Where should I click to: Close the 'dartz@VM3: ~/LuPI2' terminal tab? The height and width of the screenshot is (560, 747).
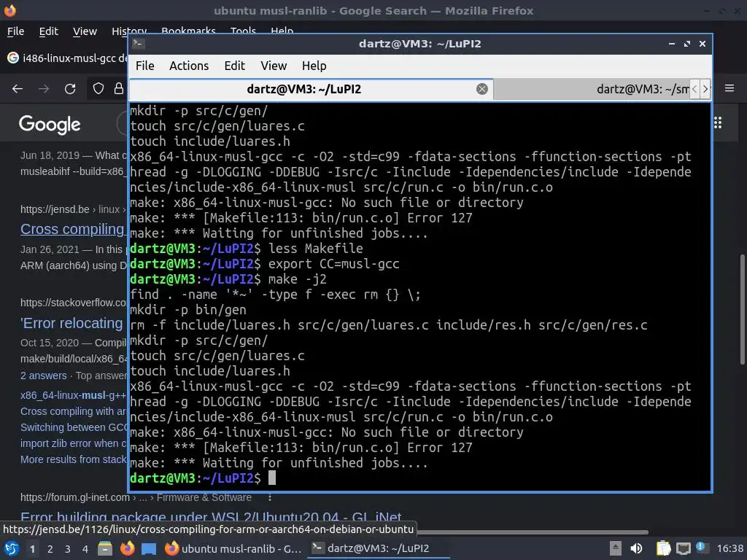(x=482, y=89)
